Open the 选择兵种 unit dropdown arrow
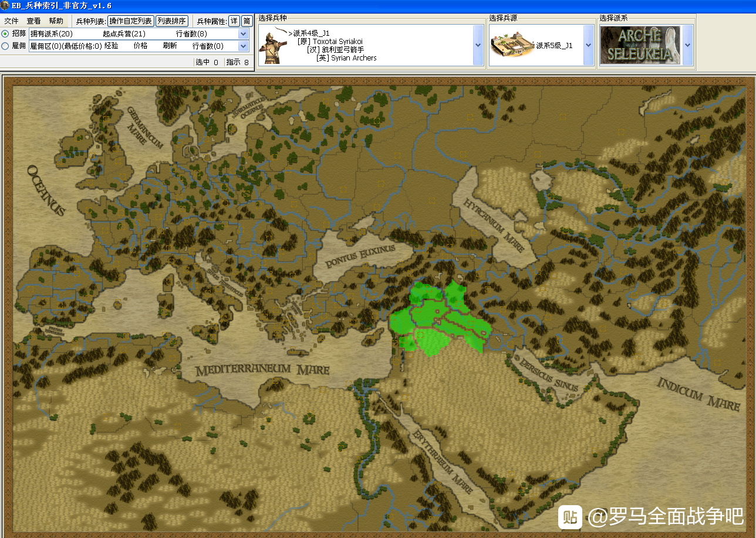 pyautogui.click(x=478, y=45)
